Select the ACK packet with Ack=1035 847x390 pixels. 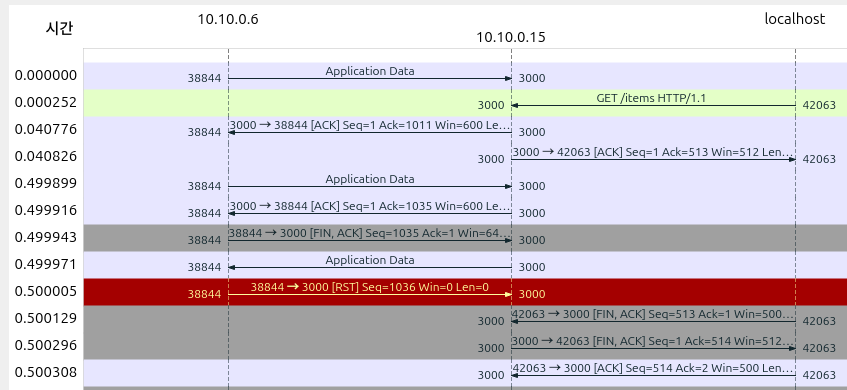click(x=370, y=206)
